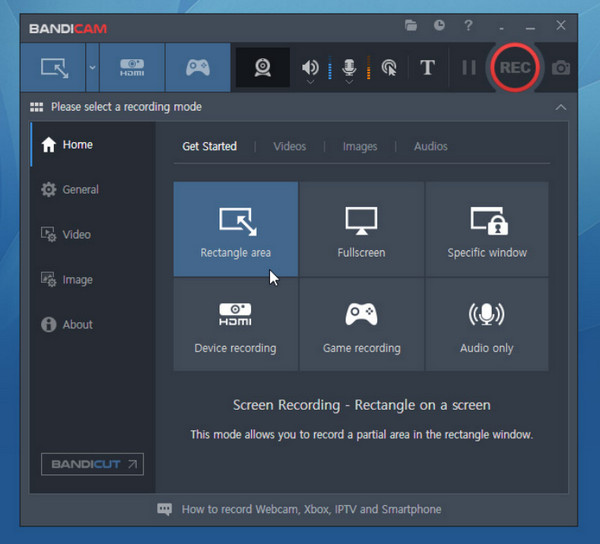
Task: Click the text overlay T icon
Action: point(427,68)
